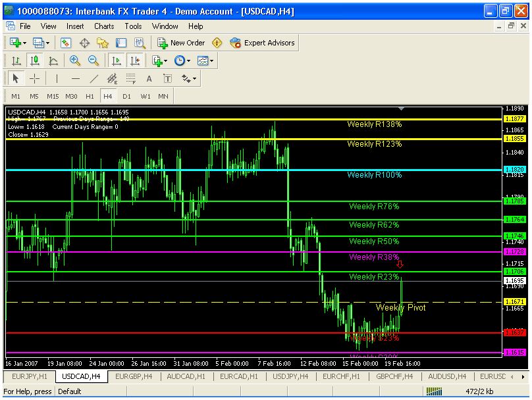Expand the Indicators list dropdown

pos(159,61)
